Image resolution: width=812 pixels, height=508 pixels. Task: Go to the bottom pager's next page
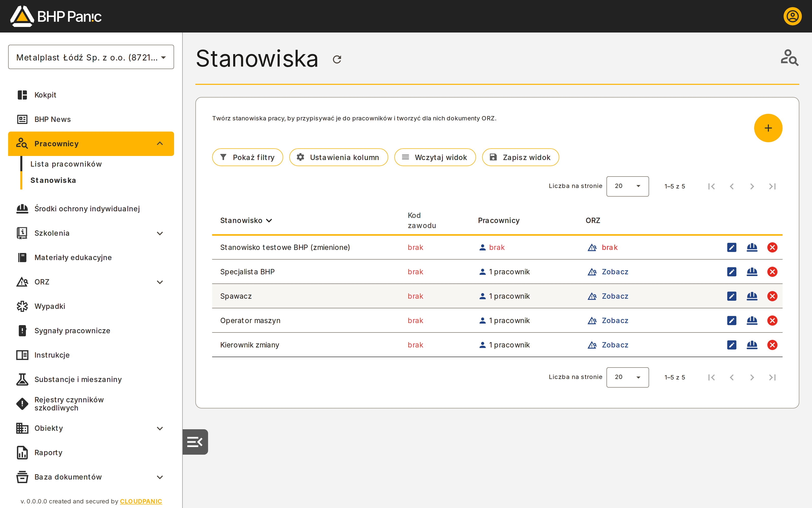coord(752,377)
